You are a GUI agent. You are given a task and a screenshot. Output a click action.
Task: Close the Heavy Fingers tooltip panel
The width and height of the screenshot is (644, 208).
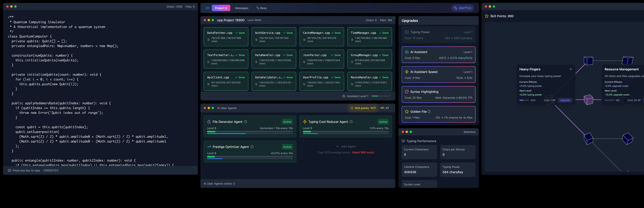(x=571, y=69)
